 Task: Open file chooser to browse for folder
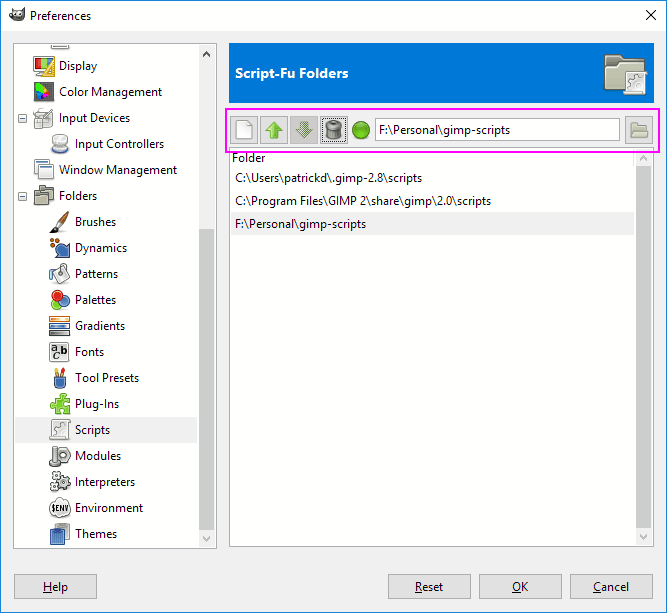637,130
